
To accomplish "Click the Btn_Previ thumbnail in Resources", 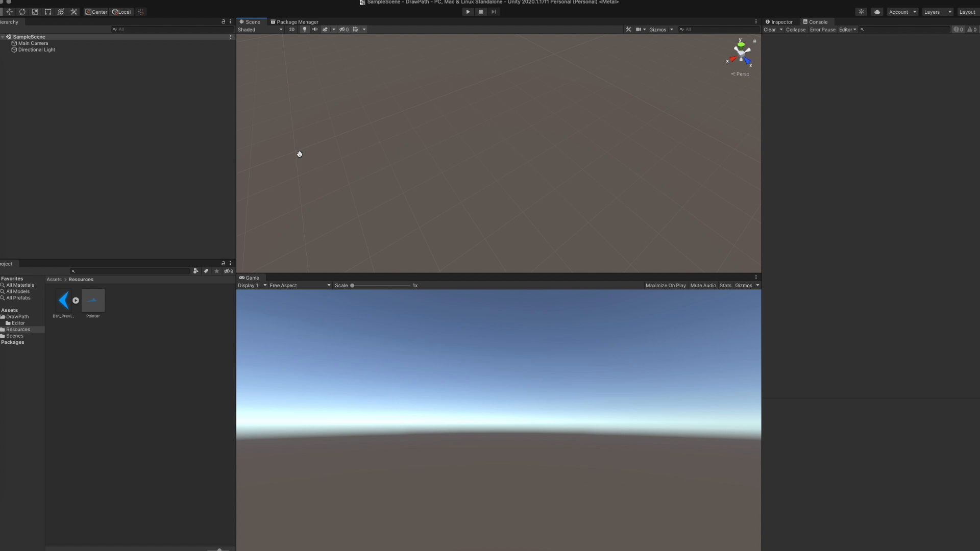I will point(63,300).
